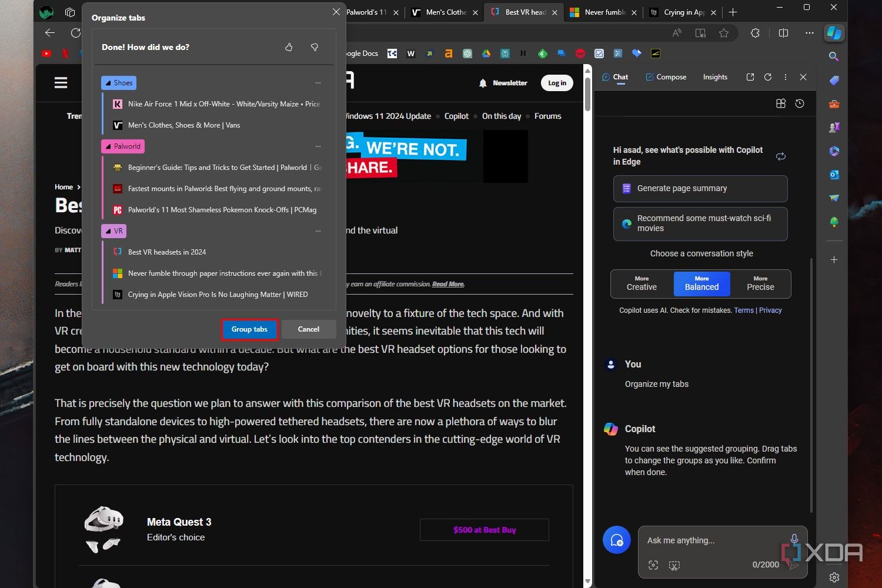This screenshot has width=882, height=588.
Task: Select the More Creative conversation style
Action: click(x=641, y=284)
